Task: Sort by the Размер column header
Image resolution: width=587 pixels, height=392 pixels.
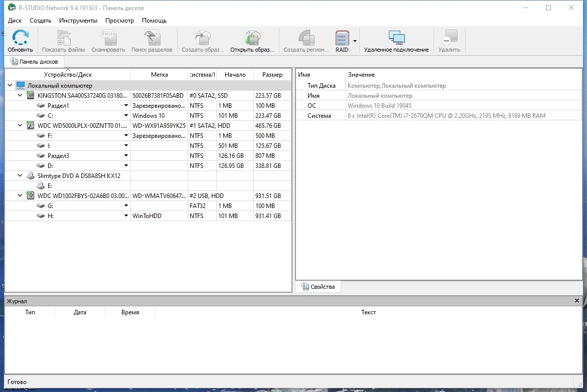Action: (272, 74)
